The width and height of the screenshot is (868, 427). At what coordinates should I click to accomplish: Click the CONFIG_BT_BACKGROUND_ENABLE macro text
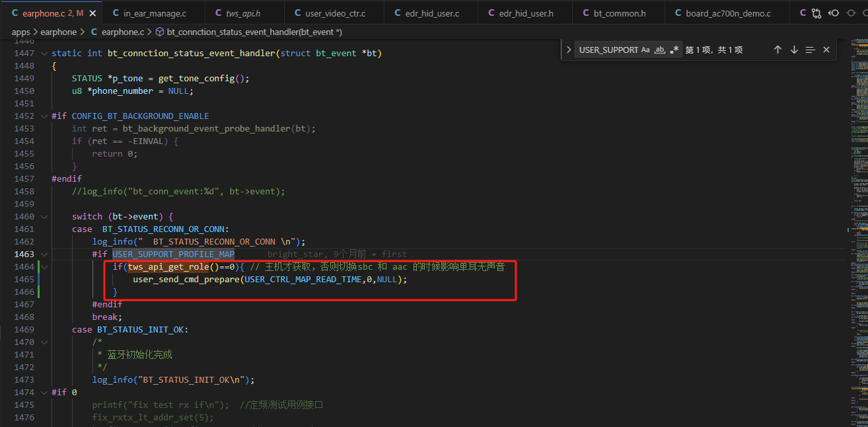coord(140,116)
